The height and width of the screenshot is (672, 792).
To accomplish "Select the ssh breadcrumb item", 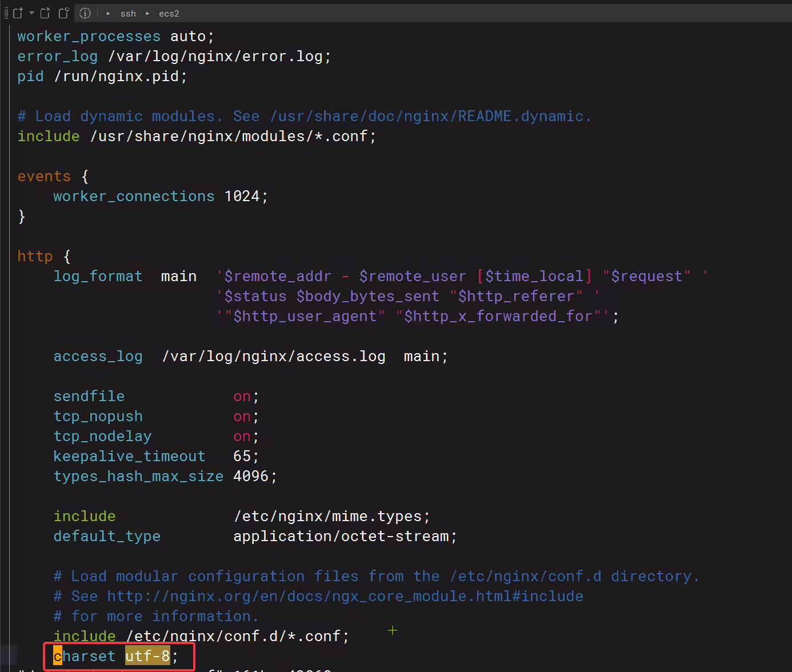I will pyautogui.click(x=128, y=14).
